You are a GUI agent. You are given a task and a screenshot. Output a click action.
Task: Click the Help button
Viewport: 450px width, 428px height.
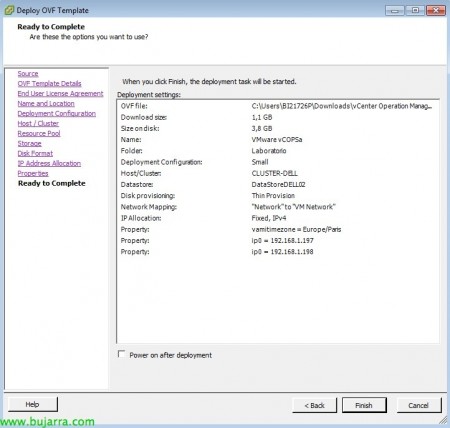tap(33, 404)
